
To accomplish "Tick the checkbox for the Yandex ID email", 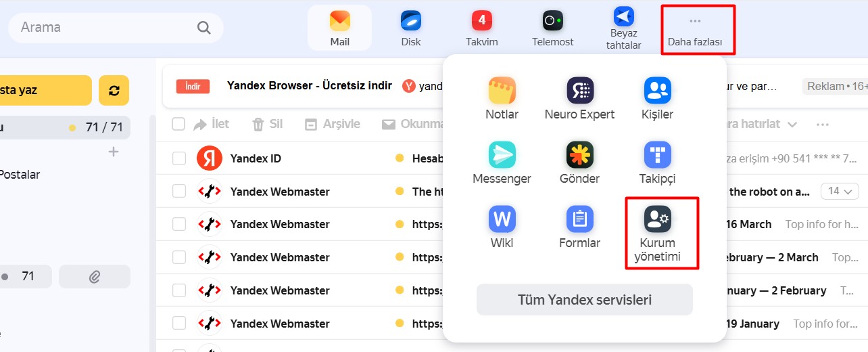I will click(179, 158).
